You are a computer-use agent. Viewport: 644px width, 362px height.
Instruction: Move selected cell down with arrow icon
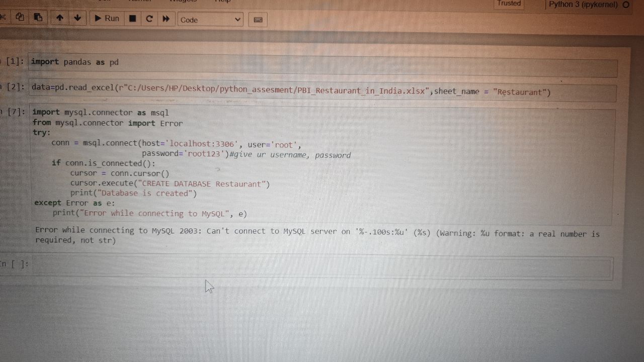click(x=77, y=18)
